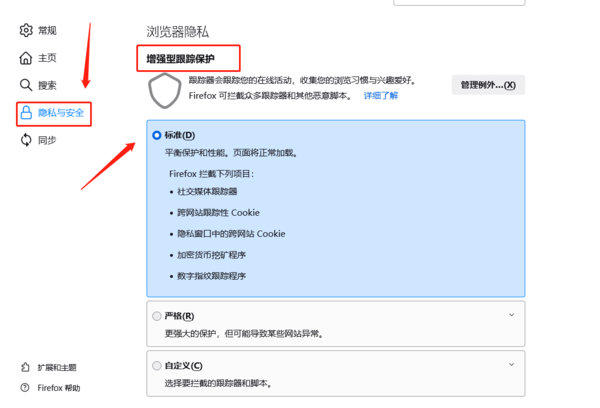Click the gear icon beside 常规

[26, 30]
